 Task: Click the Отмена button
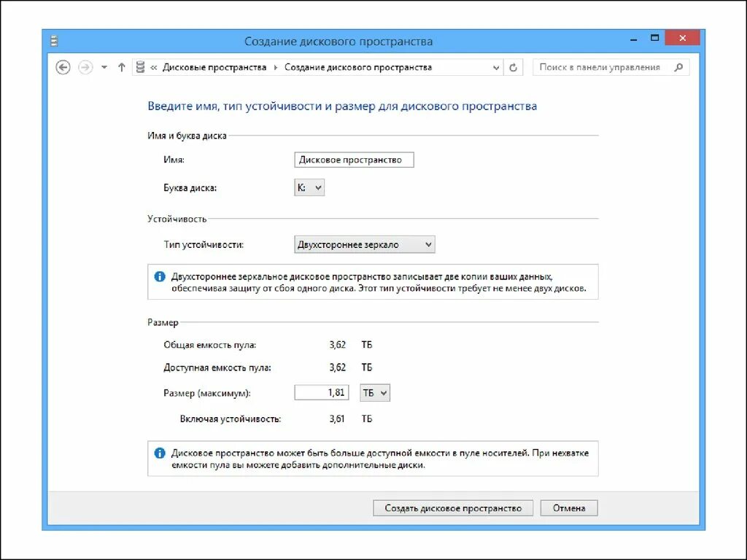[x=569, y=508]
